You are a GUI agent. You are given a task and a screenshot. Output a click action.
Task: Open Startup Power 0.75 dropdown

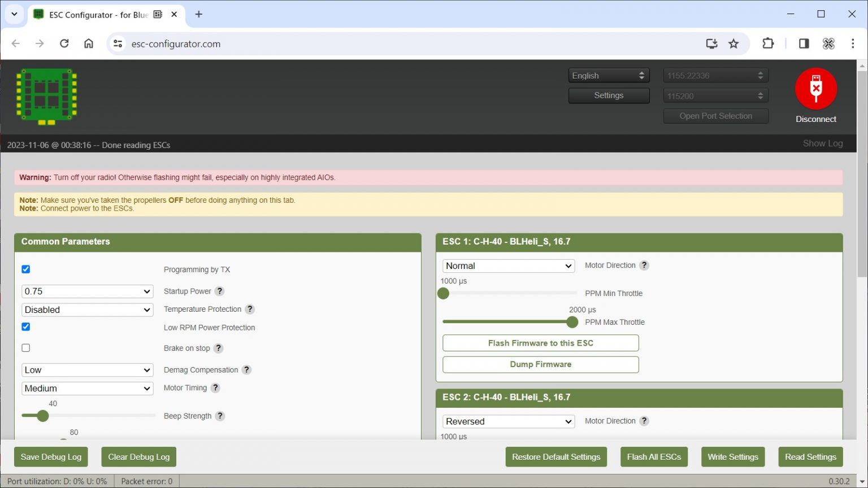[x=88, y=291]
